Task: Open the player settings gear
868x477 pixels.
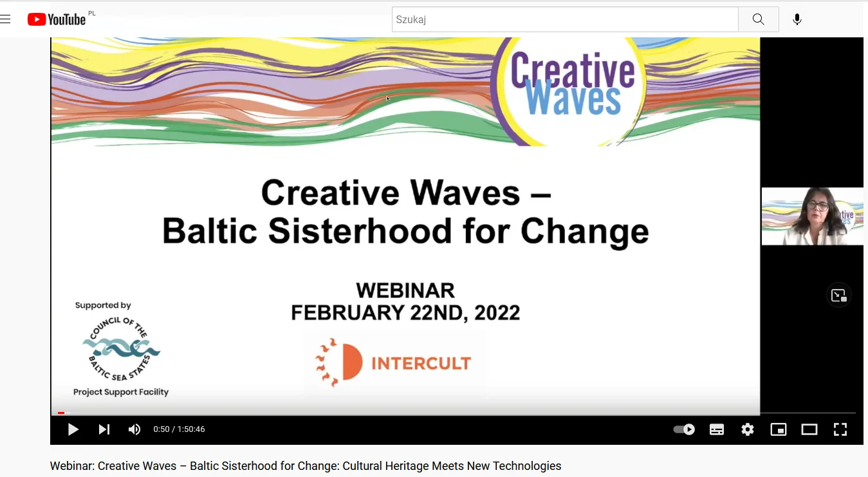Action: (748, 429)
